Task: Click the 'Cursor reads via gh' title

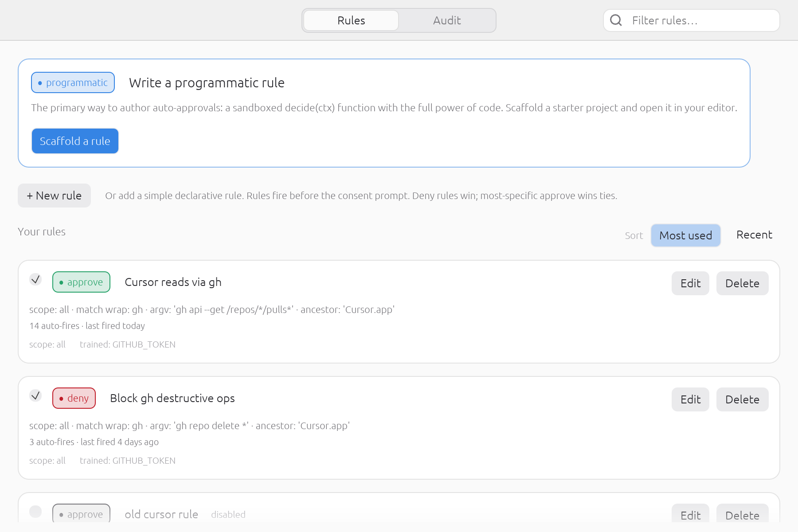Action: tap(173, 282)
